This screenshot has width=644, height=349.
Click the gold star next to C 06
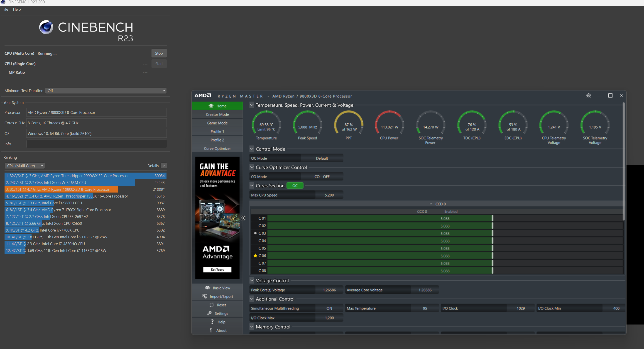(255, 256)
